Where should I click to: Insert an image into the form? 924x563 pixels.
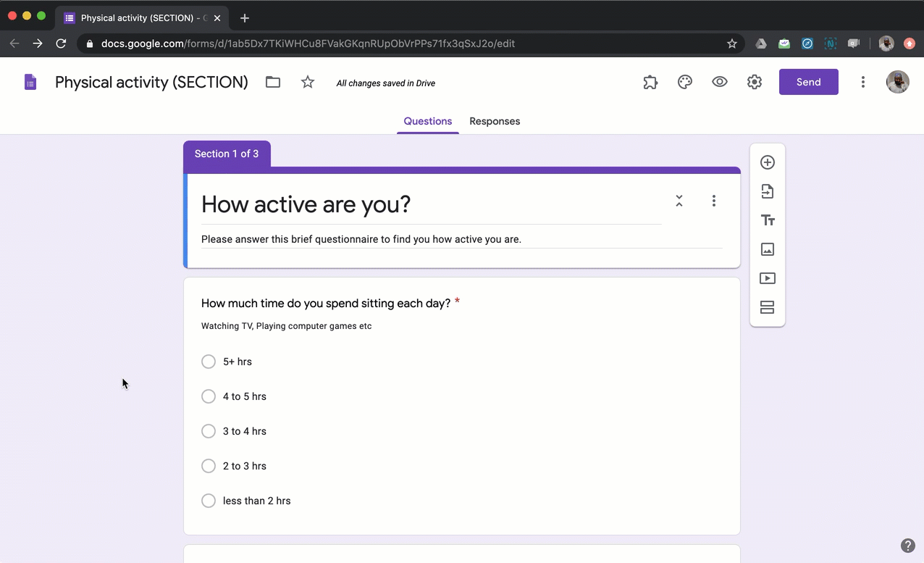click(768, 249)
